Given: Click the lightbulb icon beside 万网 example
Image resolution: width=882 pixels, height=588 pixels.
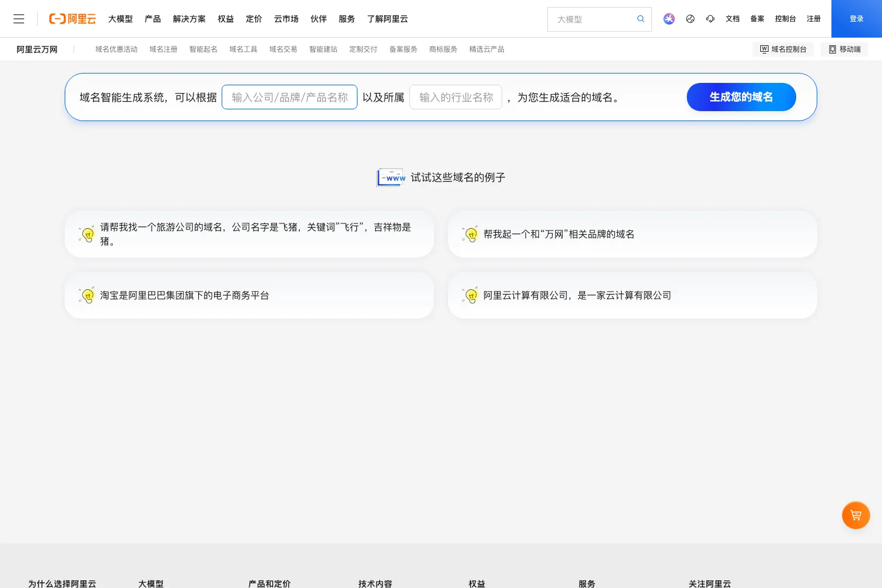Looking at the screenshot, I should coord(470,234).
